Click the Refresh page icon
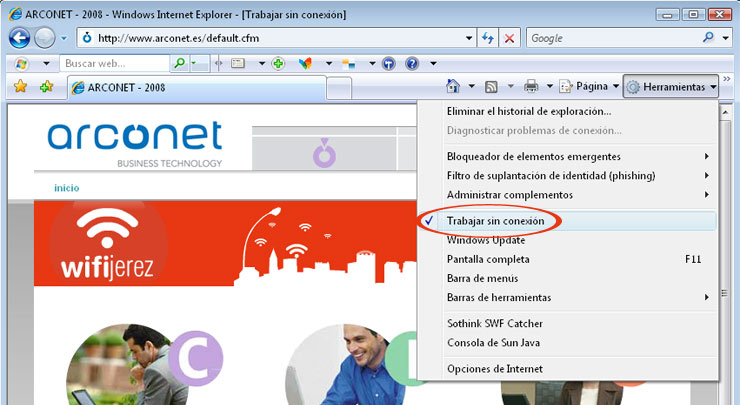Screen dimensions: 740x405 click(488, 38)
